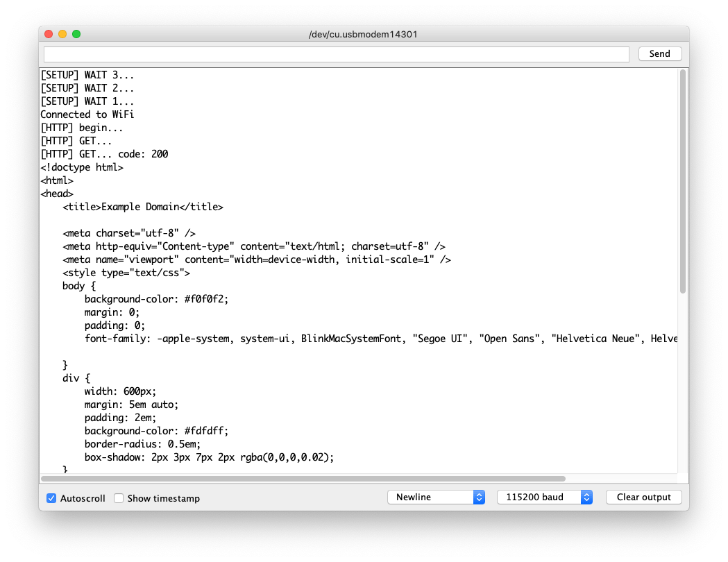This screenshot has height=562, width=728.
Task: Click the Send button
Action: [660, 54]
